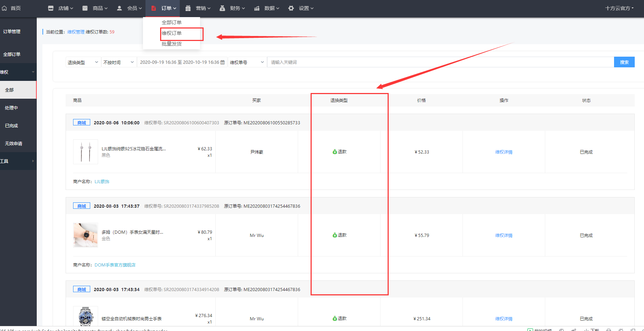
Task: Select 全部订单 in the order dropdown
Action: [172, 22]
